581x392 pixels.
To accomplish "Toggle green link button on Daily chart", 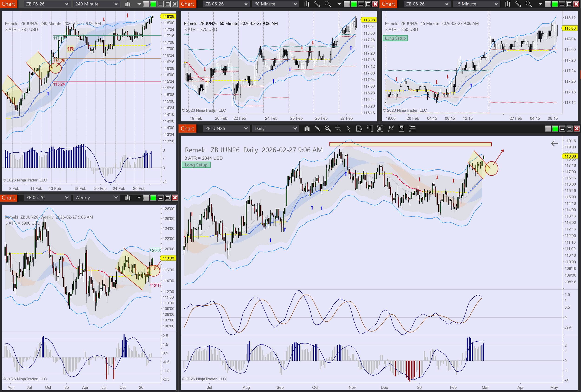I will pyautogui.click(x=555, y=128).
